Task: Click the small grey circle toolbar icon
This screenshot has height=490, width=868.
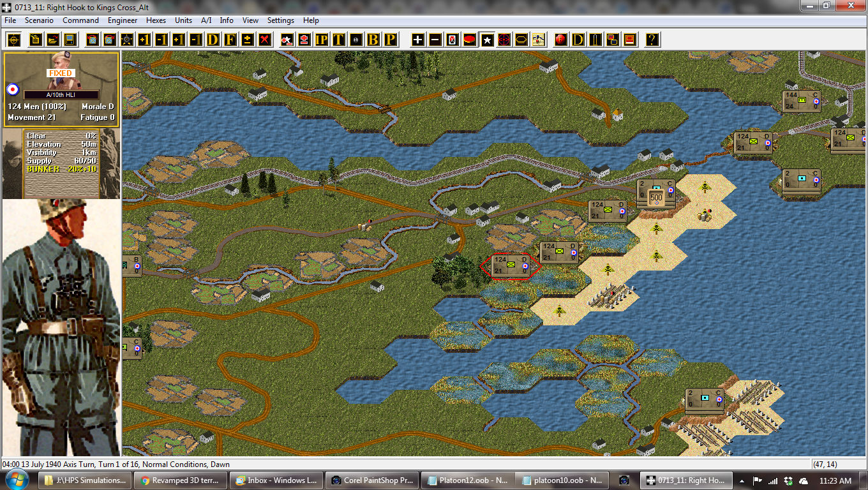Action: [355, 40]
